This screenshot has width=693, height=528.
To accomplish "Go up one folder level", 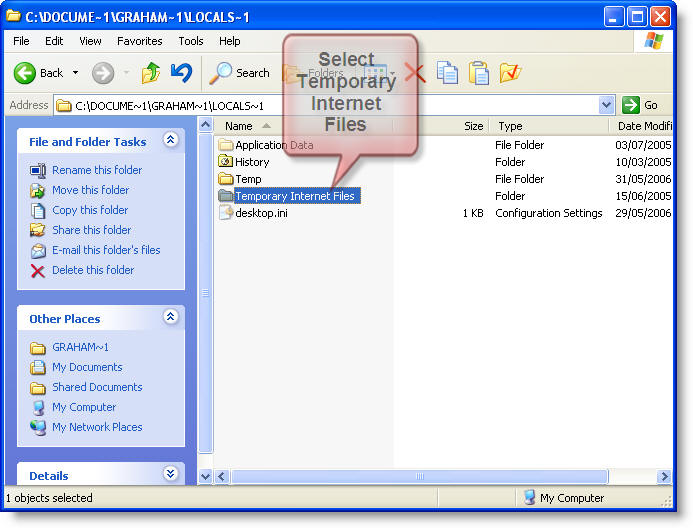I will click(x=150, y=73).
